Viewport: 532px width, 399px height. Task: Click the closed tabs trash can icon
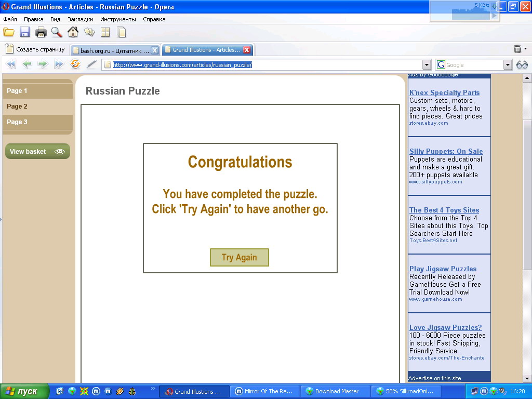click(x=517, y=49)
